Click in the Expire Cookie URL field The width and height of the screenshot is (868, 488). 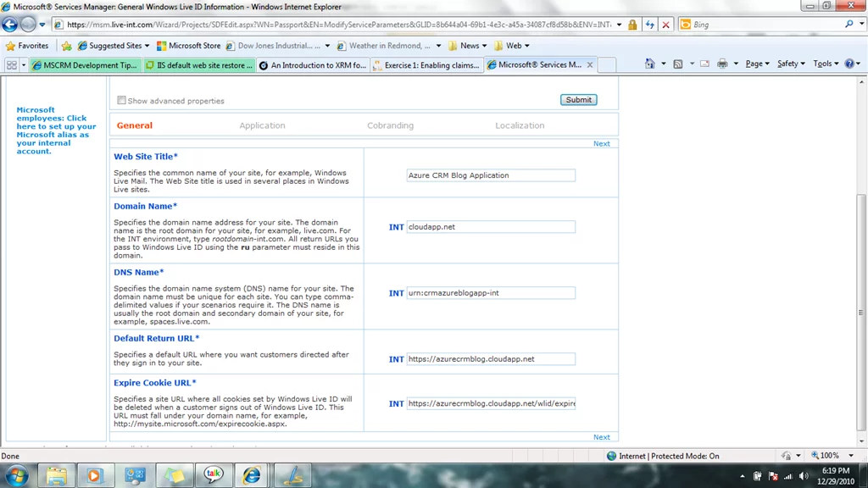(491, 403)
